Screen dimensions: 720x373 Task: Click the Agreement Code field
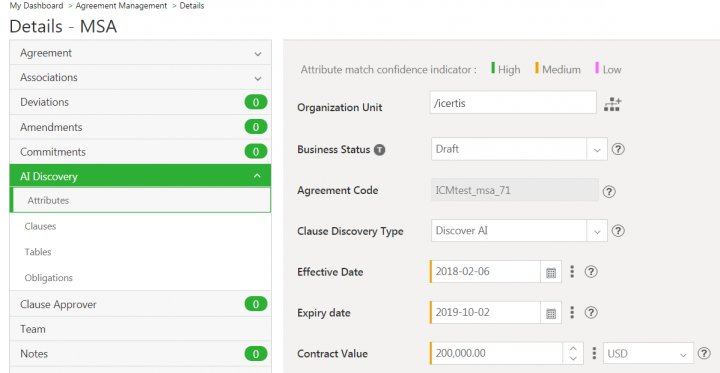[515, 190]
